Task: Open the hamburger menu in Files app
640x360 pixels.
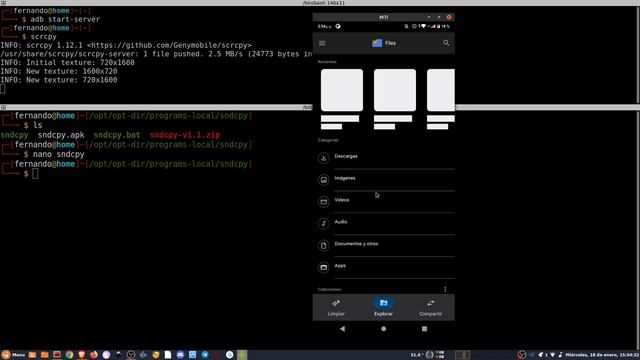Action: click(322, 43)
